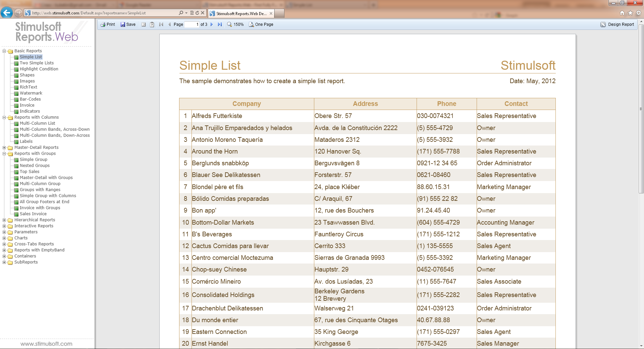Viewport: 644px width, 349px height.
Task: Save the report using Save button
Action: tap(128, 24)
